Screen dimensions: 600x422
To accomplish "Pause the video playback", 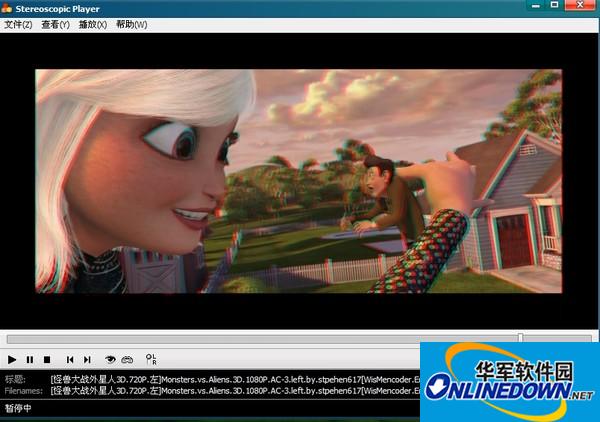I will click(x=30, y=359).
